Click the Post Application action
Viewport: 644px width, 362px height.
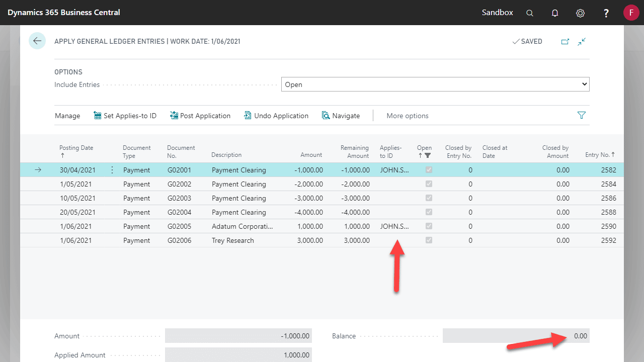(x=200, y=116)
